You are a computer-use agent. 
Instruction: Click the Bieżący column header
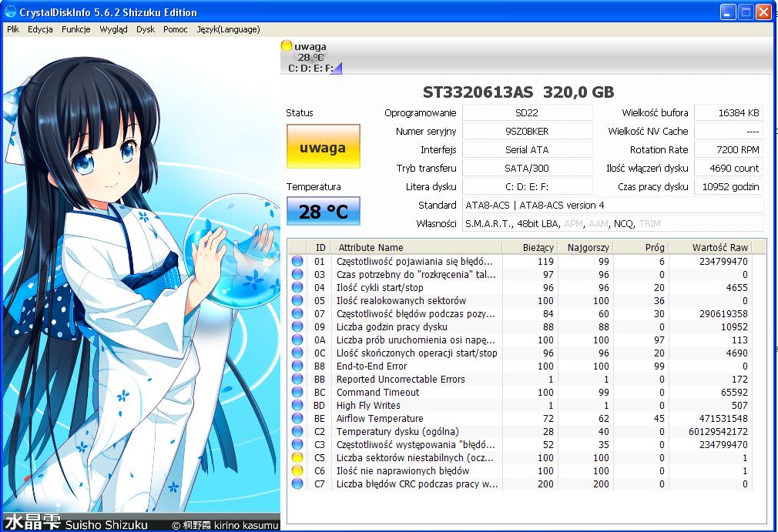coord(530,247)
